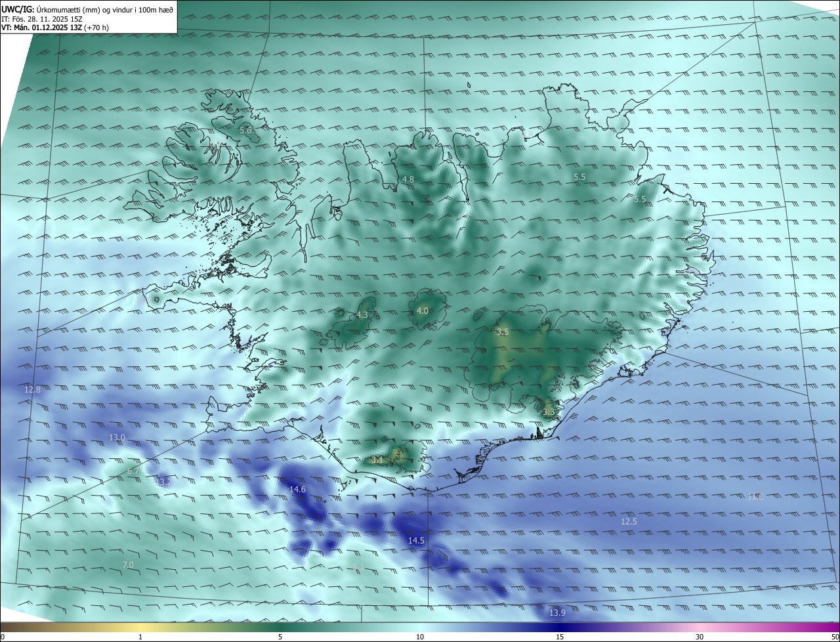
Task: Click the 13.0 value label southwest of Iceland
Action: coord(117,437)
